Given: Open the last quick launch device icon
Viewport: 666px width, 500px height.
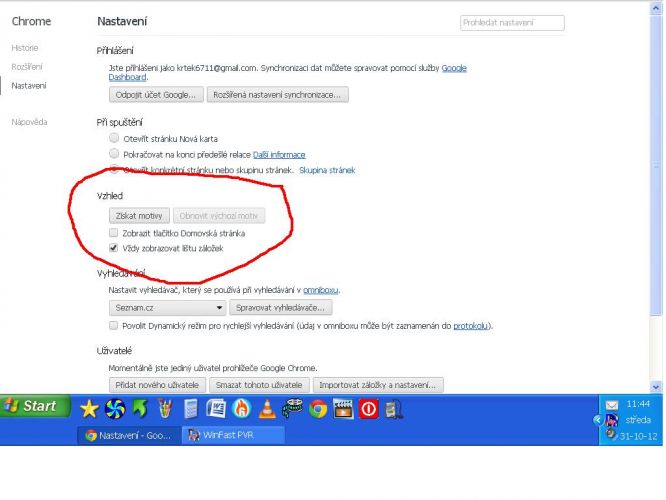Looking at the screenshot, I should click(x=393, y=410).
